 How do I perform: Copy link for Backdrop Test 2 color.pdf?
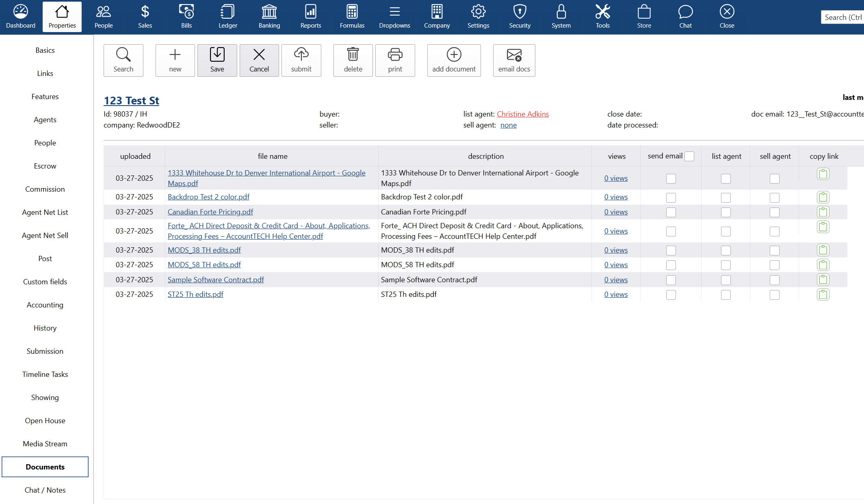823,197
